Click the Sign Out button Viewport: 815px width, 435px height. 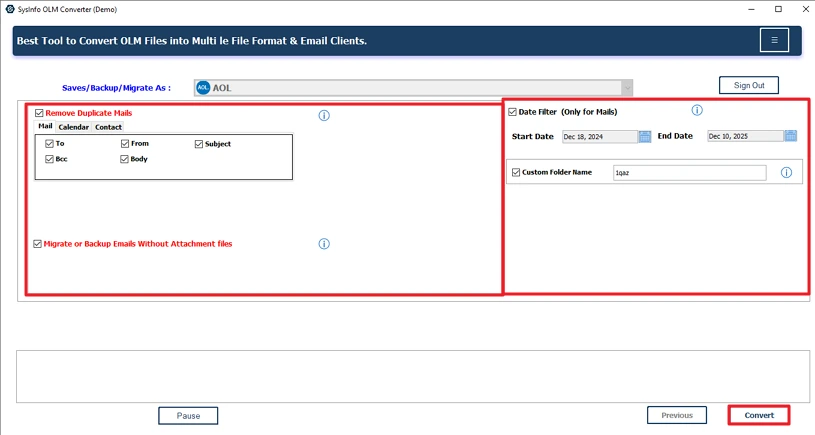pos(748,85)
